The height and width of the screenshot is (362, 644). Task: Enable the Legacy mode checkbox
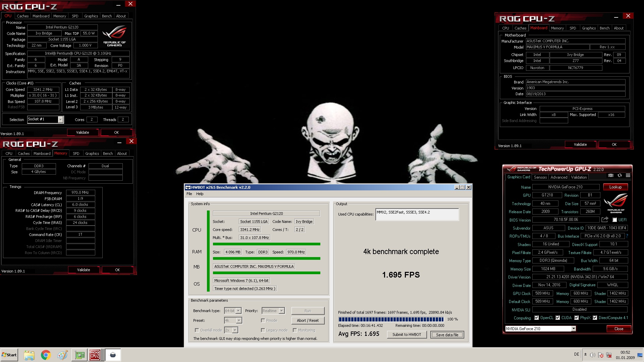click(263, 330)
